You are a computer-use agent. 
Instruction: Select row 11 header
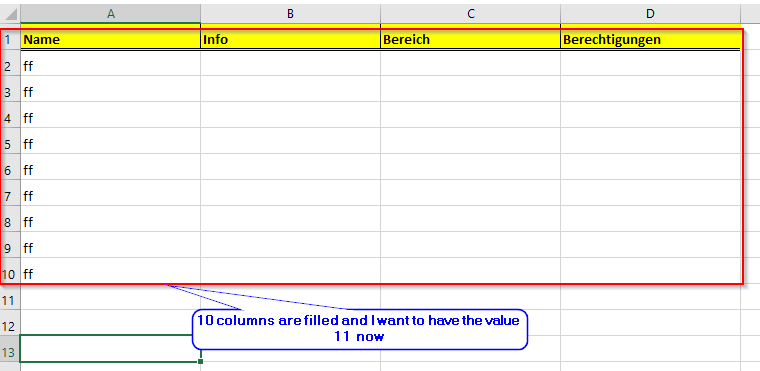click(x=10, y=300)
